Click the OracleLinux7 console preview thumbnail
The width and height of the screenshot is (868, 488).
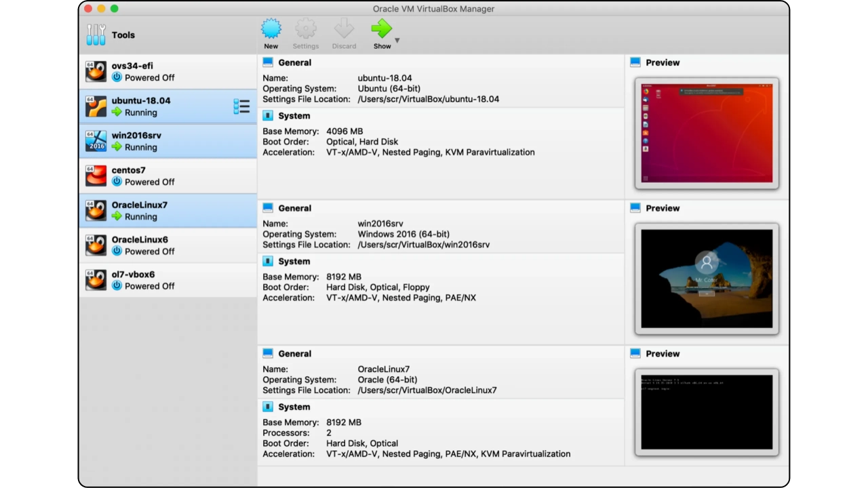[x=707, y=412]
